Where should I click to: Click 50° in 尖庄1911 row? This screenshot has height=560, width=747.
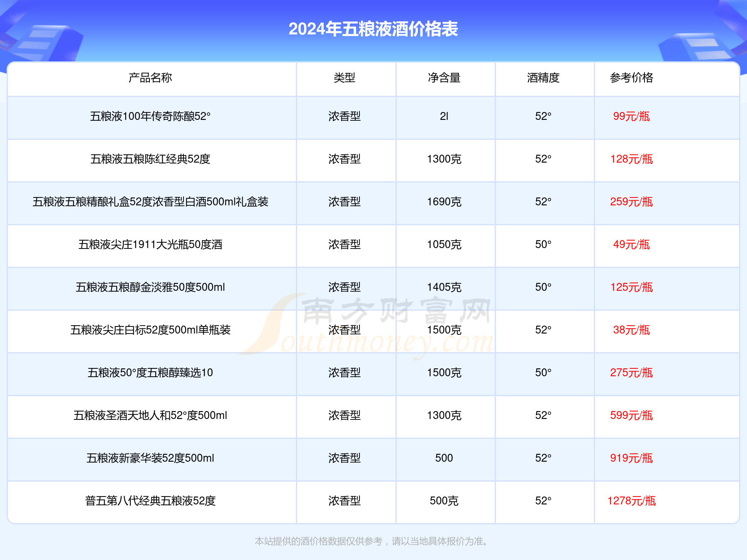[543, 244]
